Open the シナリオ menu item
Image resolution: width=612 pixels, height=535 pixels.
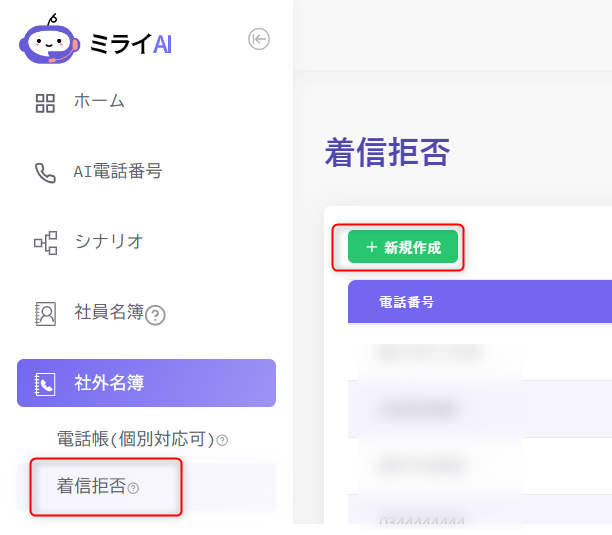[109, 241]
